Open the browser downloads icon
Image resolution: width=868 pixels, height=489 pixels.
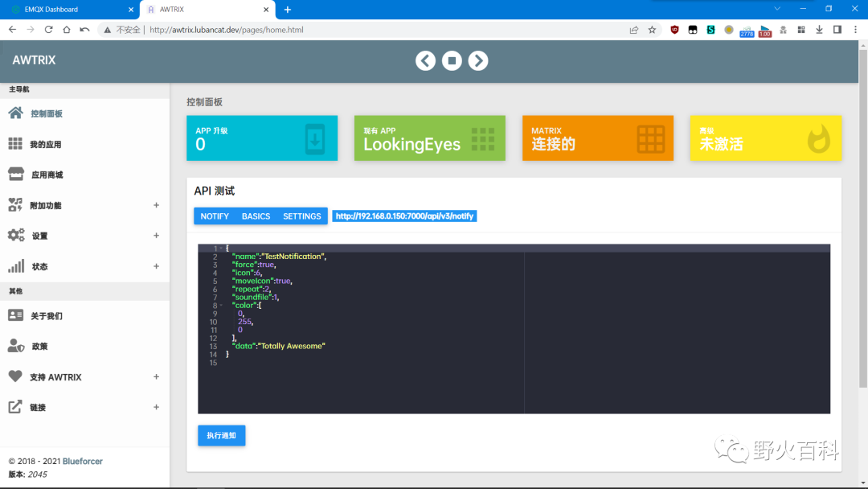(819, 30)
